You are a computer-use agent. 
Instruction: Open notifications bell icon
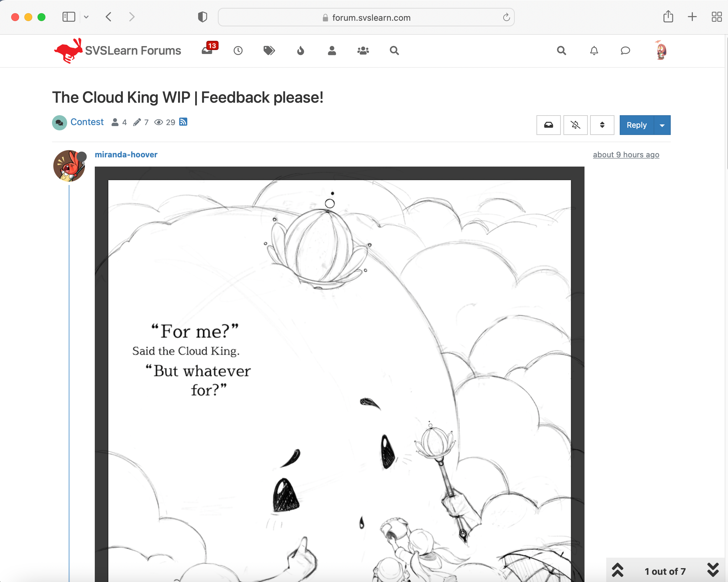594,51
